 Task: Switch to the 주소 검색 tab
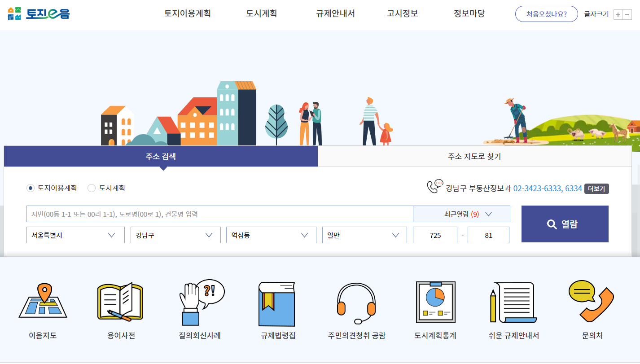click(161, 156)
